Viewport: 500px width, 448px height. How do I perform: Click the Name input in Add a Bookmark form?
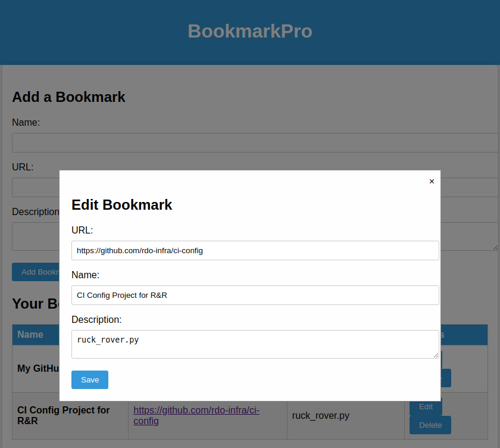[x=255, y=142]
